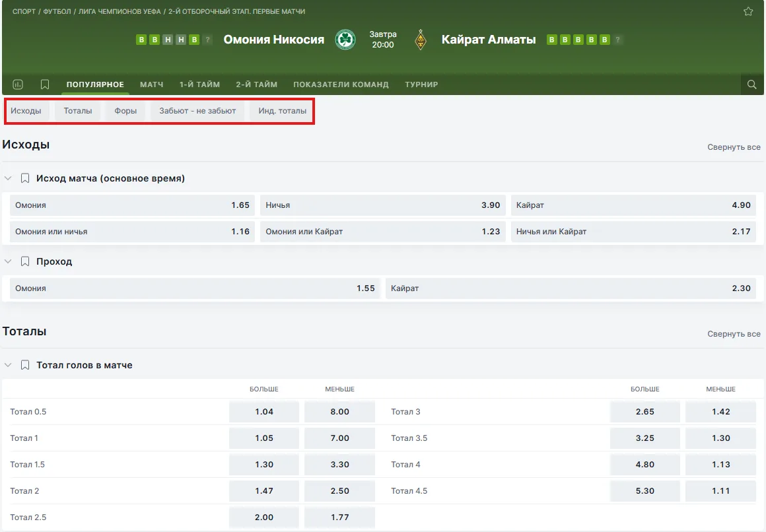This screenshot has width=766, height=532.
Task: Open the statistics chart icon
Action: tap(18, 84)
